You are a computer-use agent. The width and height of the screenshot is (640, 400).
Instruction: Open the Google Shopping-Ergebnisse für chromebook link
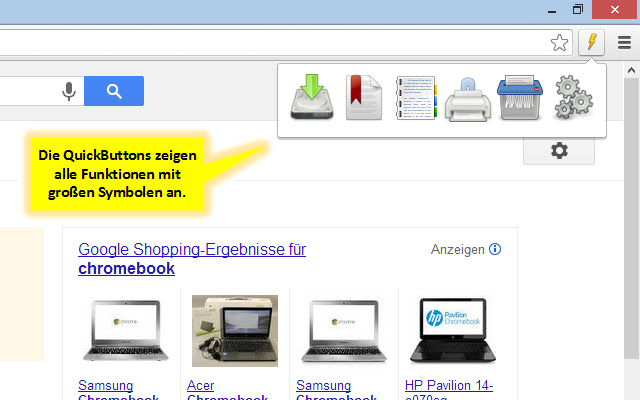[192, 259]
